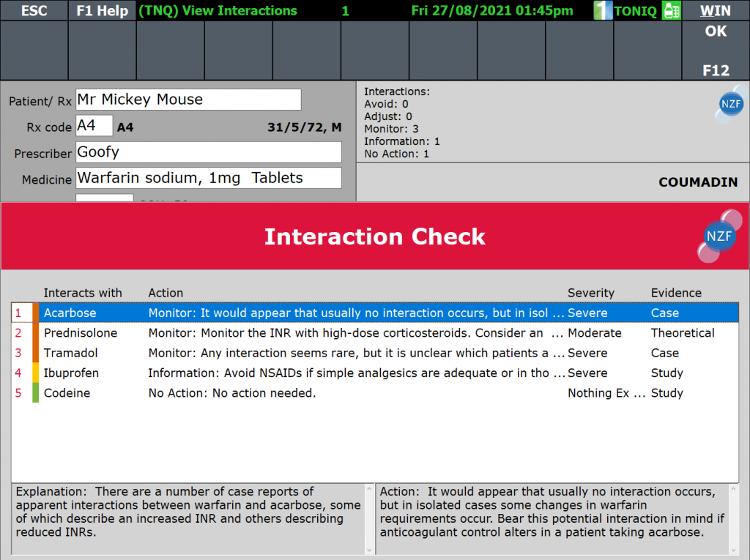The width and height of the screenshot is (750, 560).
Task: Click the yellow severity marker beside Ibuprofen
Action: [x=35, y=373]
